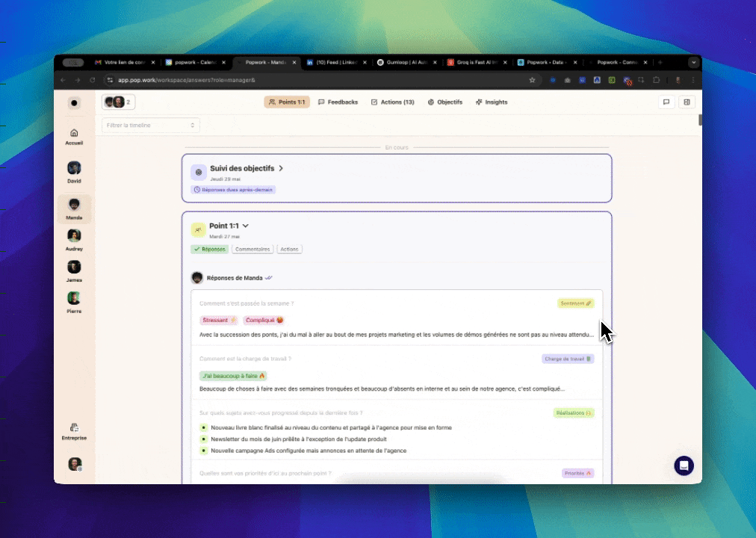Toggle the Actions filter chip
This screenshot has width=756, height=538.
[289, 249]
